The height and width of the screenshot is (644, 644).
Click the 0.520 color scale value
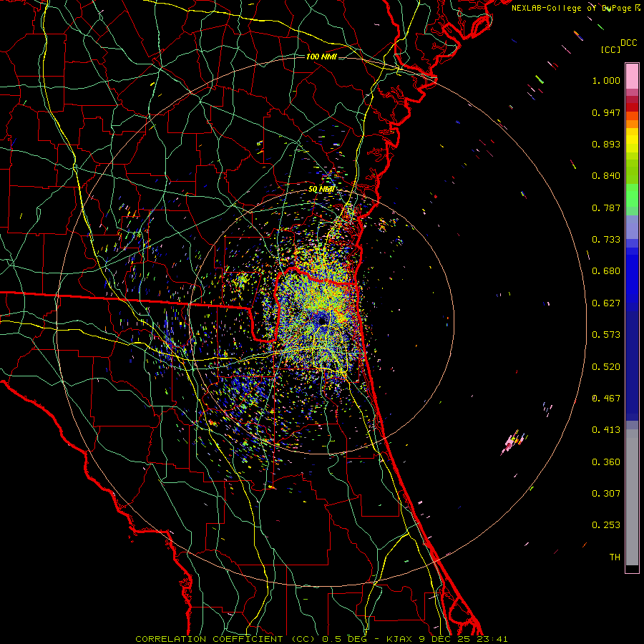coord(606,367)
